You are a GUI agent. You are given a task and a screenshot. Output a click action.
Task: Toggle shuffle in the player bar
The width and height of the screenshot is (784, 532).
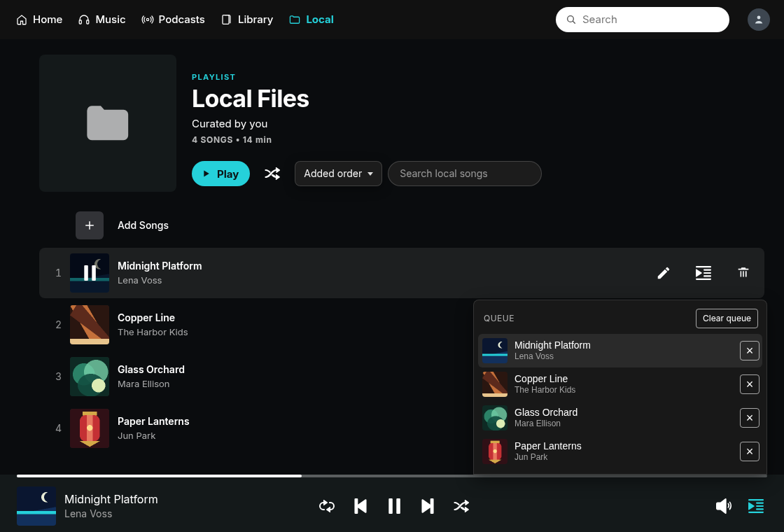(461, 506)
